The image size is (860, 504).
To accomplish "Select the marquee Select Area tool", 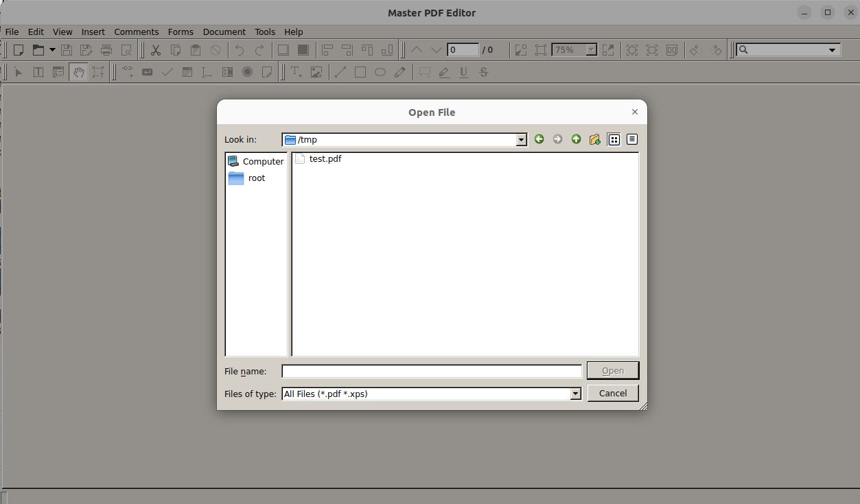I will (x=98, y=72).
